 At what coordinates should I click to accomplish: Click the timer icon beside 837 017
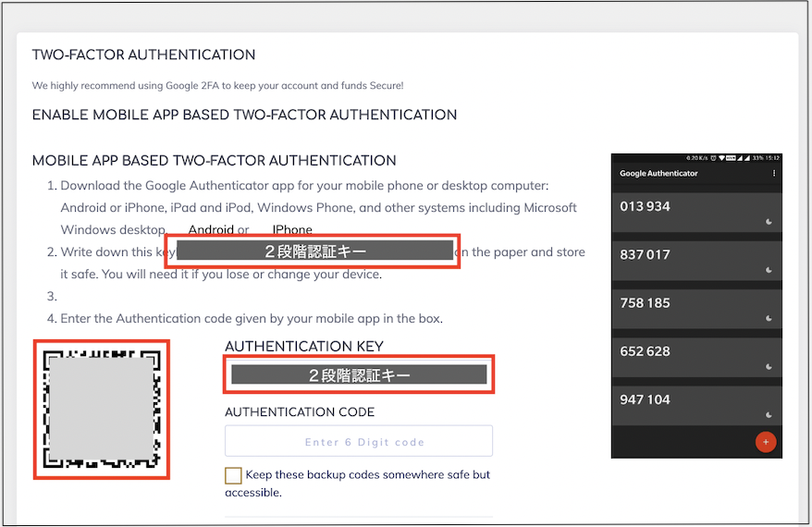[769, 270]
